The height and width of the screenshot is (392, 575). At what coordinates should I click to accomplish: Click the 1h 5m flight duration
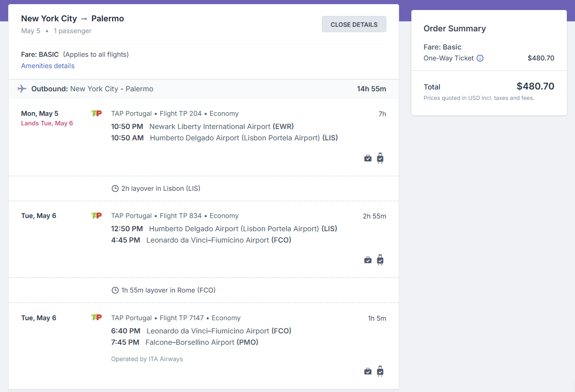pos(377,318)
